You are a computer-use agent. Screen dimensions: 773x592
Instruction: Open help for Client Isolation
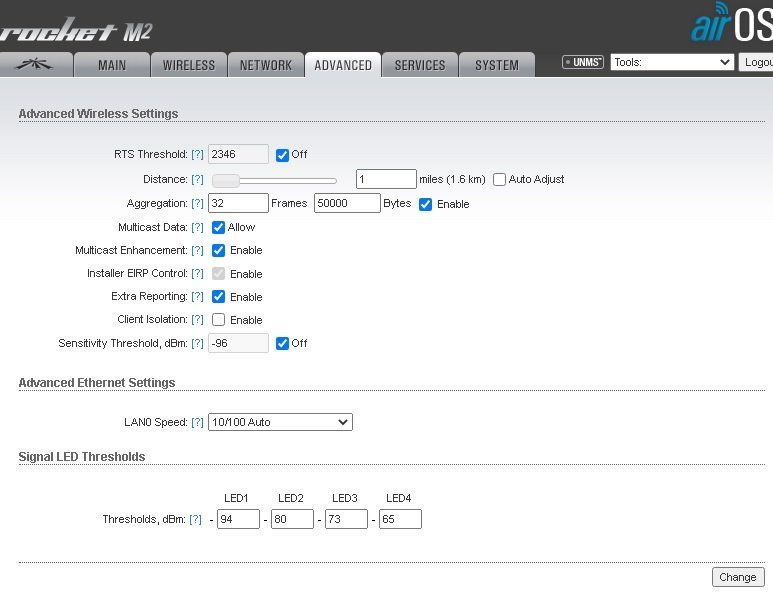[197, 319]
